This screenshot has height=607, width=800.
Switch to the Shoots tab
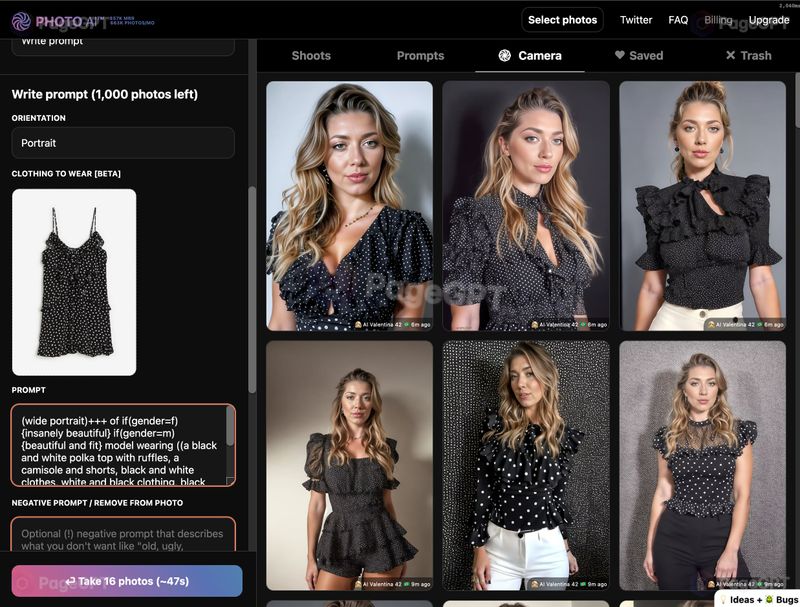(x=311, y=56)
